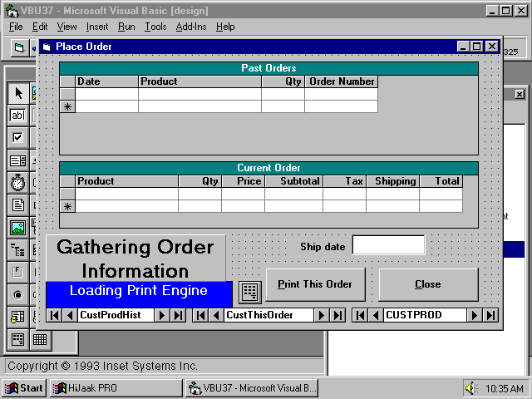Screen dimensions: 532x399
Task: Select the grid control tool at the toolbox bottom
Action: tap(39, 339)
